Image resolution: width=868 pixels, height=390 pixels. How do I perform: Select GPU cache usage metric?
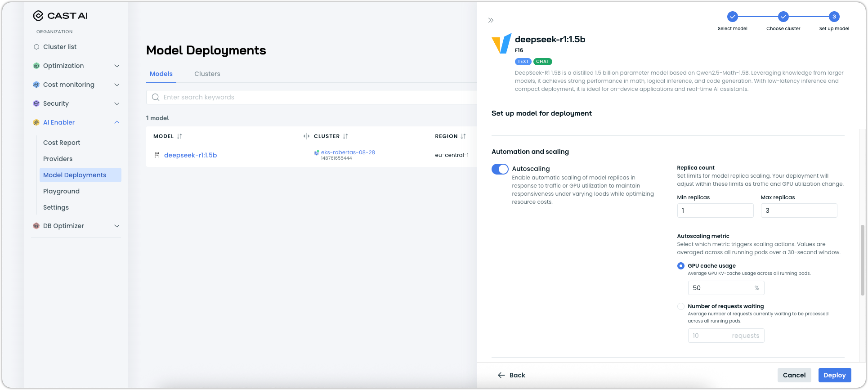(681, 266)
